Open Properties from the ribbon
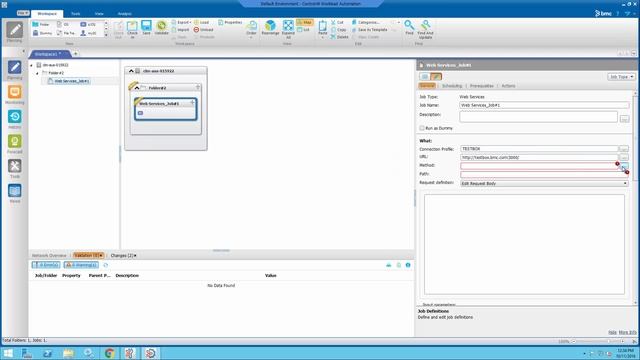This screenshot has height=360, width=640. click(230, 22)
